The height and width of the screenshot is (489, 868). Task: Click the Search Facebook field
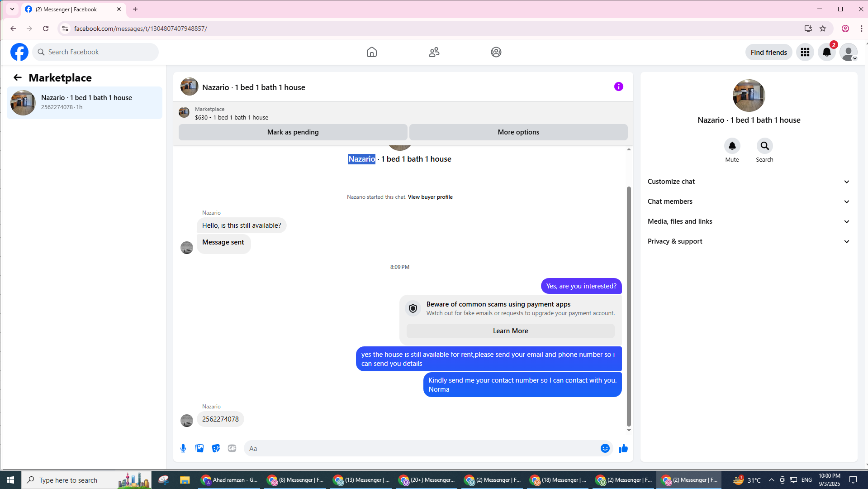pyautogui.click(x=95, y=52)
